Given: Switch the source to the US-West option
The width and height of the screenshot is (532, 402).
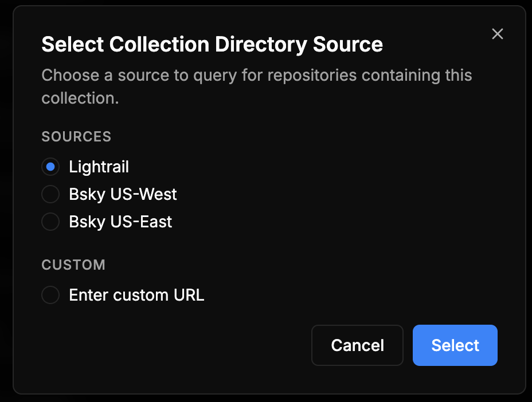Looking at the screenshot, I should (50, 194).
